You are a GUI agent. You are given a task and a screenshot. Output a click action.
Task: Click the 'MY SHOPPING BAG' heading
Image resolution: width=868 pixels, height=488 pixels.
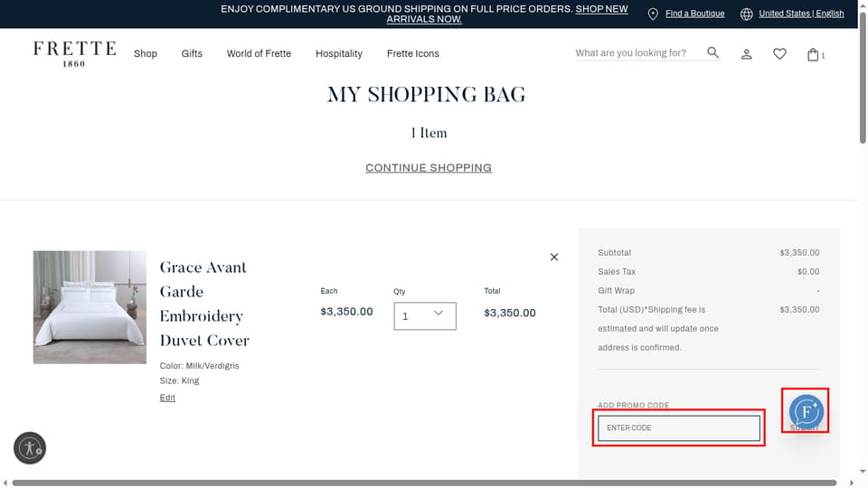[426, 95]
